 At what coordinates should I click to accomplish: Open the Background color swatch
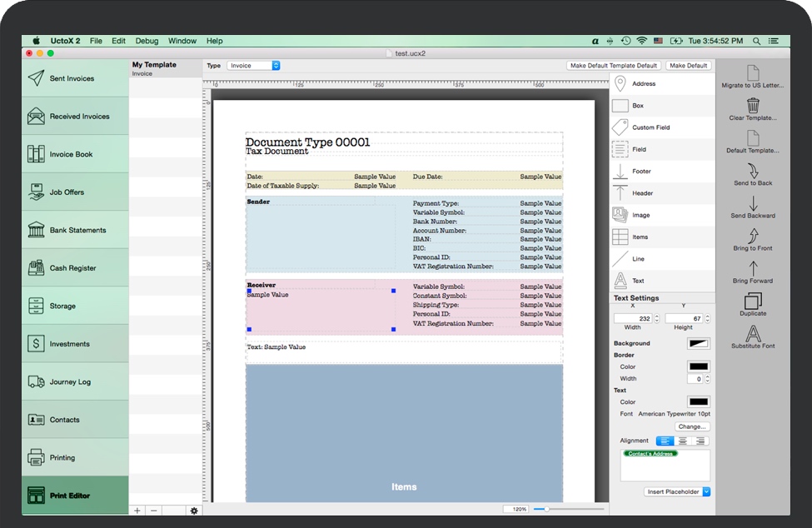698,343
